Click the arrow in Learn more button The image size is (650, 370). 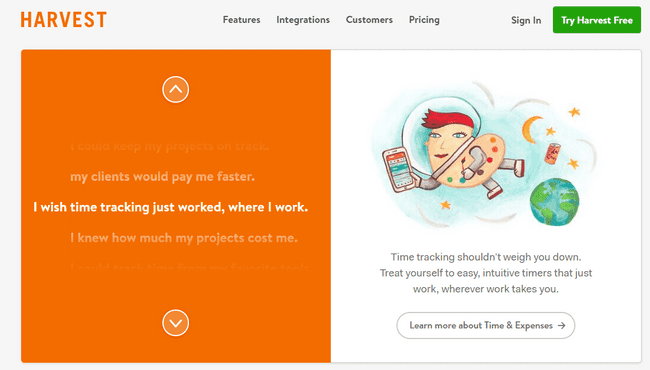coord(562,326)
